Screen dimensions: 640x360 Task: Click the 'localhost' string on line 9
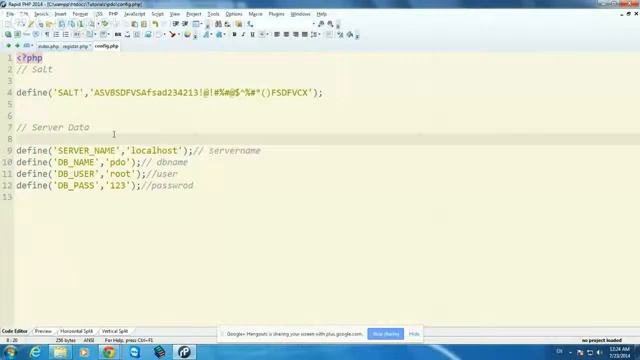click(154, 151)
